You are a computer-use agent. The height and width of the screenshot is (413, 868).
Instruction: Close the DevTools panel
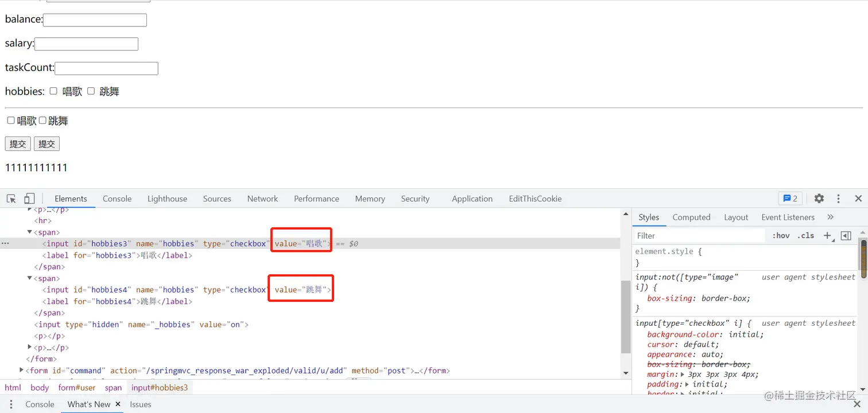[x=858, y=198]
